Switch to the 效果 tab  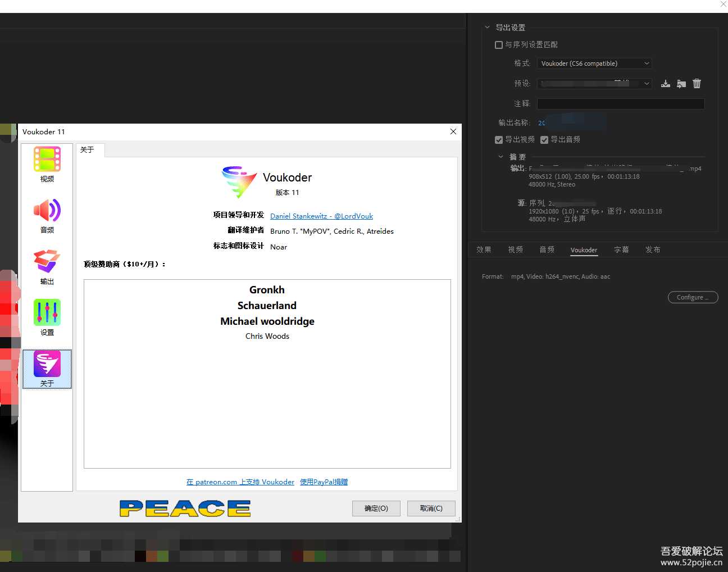click(484, 249)
